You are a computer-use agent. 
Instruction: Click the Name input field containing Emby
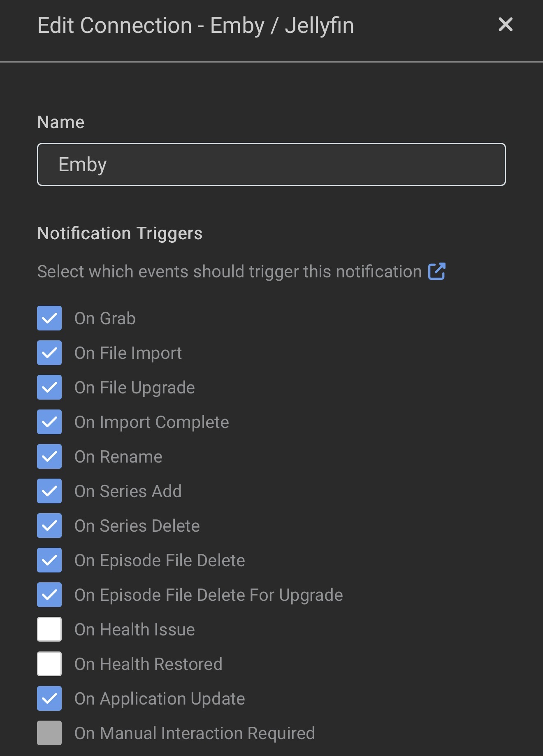coord(271,165)
